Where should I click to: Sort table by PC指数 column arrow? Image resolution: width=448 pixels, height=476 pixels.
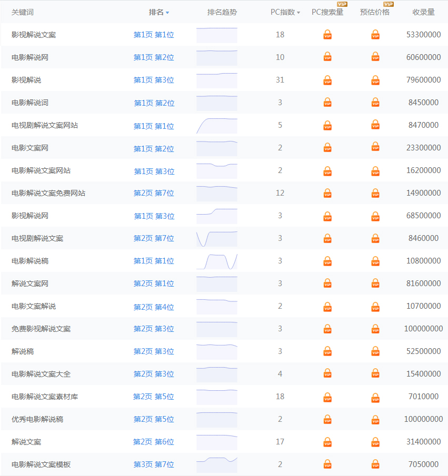click(298, 13)
